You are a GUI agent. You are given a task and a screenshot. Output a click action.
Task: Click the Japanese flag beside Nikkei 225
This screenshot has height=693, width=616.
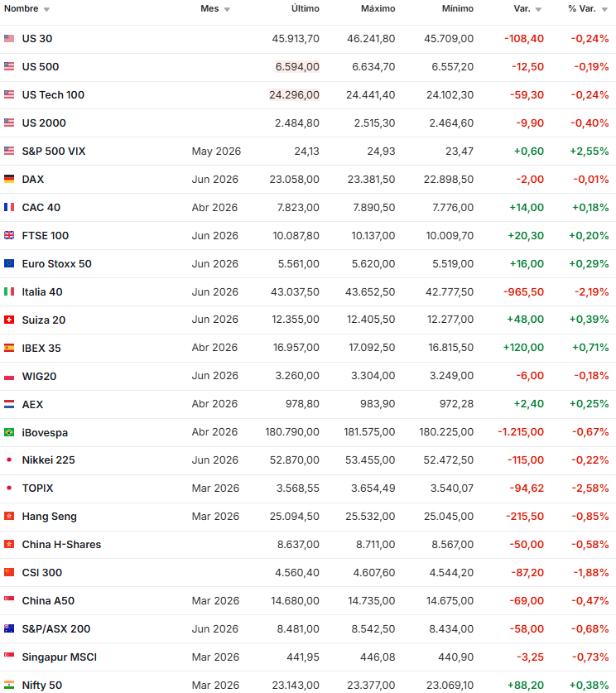pyautogui.click(x=10, y=460)
